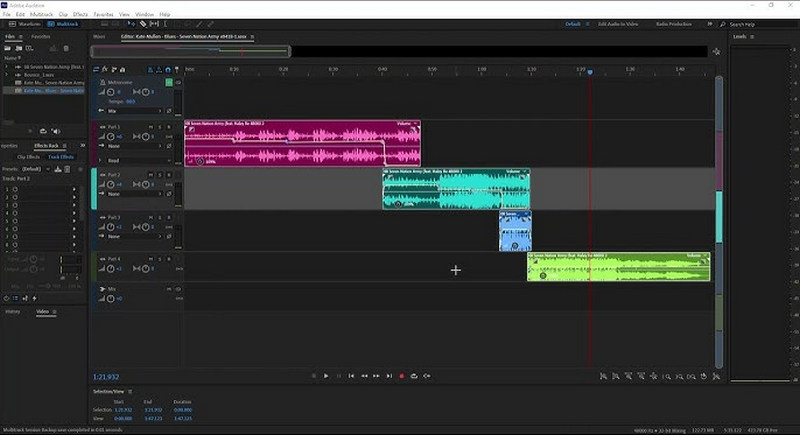Arm Part 4 track for recording
This screenshot has height=435, width=800.
(169, 259)
